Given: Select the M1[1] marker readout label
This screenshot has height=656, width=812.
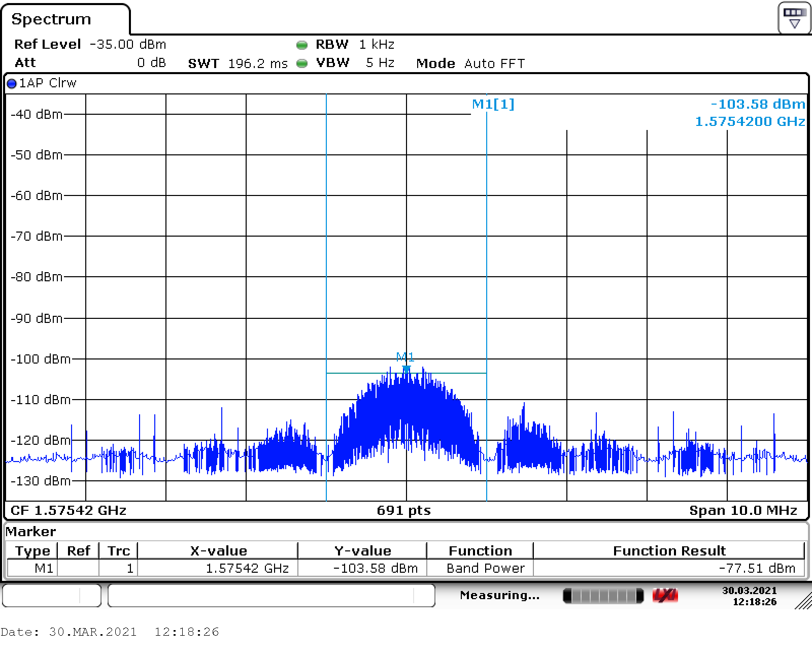Looking at the screenshot, I should point(493,104).
